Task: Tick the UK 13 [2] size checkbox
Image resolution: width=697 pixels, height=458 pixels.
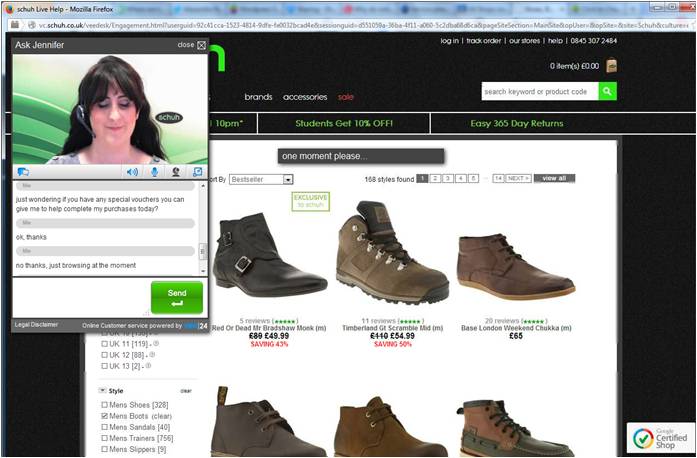Action: click(104, 366)
